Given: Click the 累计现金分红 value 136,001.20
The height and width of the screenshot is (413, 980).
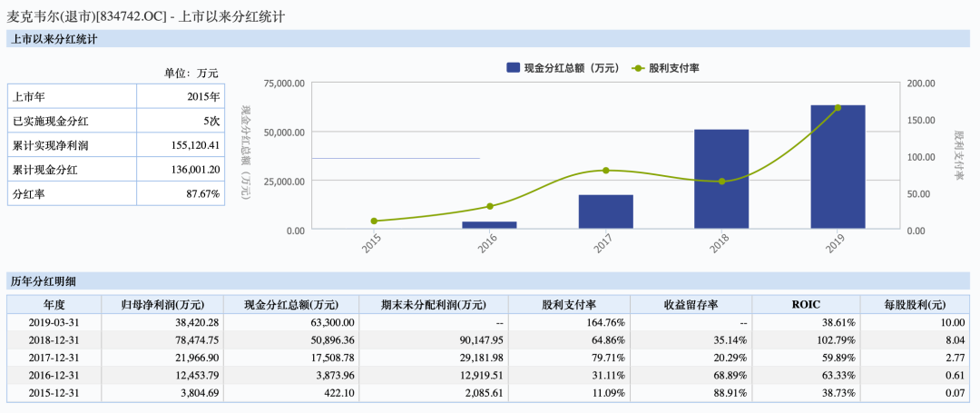Looking at the screenshot, I should tap(195, 170).
